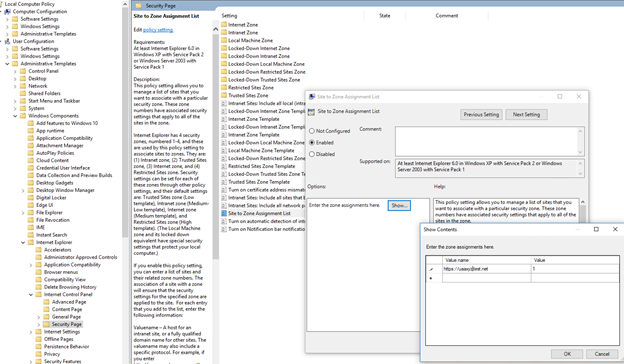Open the Restricted Sites Zone folder icon
Screen dimensions: 624x364
tap(224, 88)
